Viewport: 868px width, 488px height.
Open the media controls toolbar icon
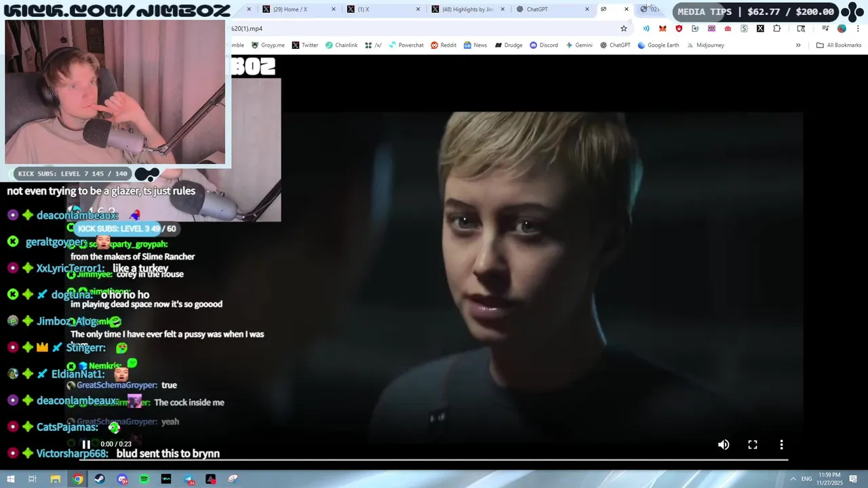pos(825,28)
